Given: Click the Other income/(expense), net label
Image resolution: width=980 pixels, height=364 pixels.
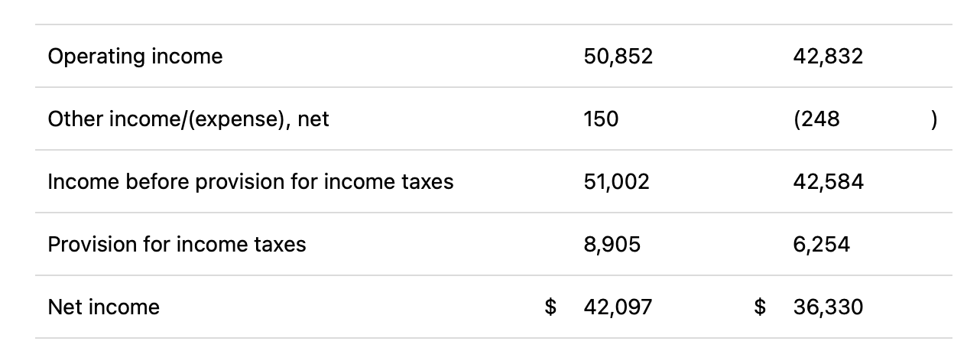Looking at the screenshot, I should pyautogui.click(x=188, y=119).
